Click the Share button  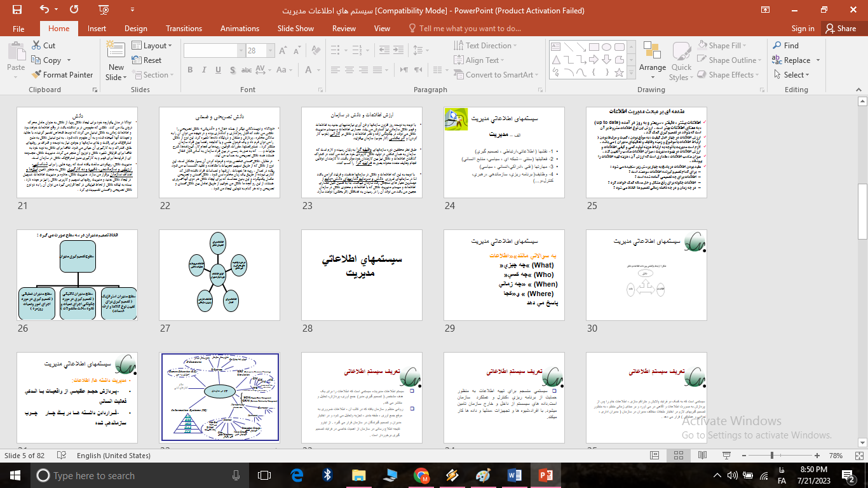pyautogui.click(x=840, y=29)
